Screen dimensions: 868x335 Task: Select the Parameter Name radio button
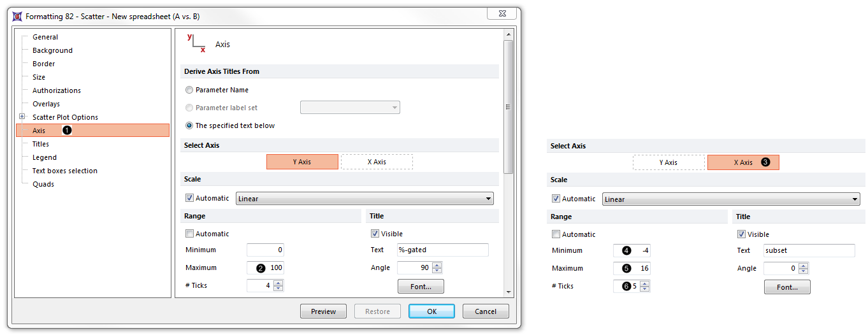(x=189, y=90)
